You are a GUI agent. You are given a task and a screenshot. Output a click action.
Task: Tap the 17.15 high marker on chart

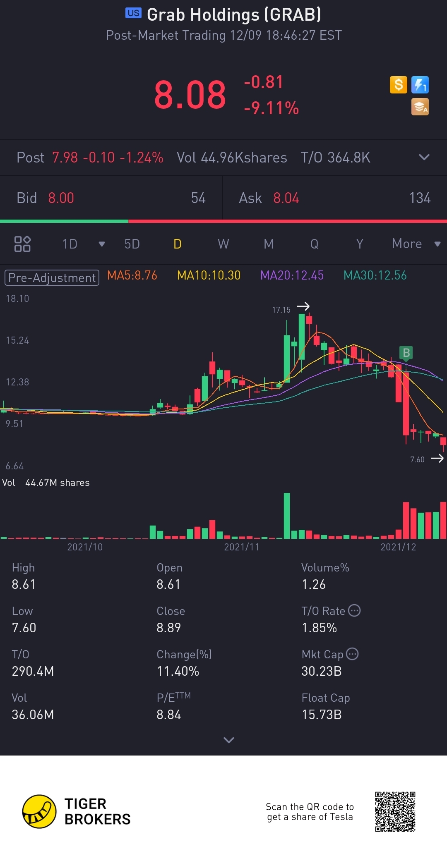pos(291,308)
